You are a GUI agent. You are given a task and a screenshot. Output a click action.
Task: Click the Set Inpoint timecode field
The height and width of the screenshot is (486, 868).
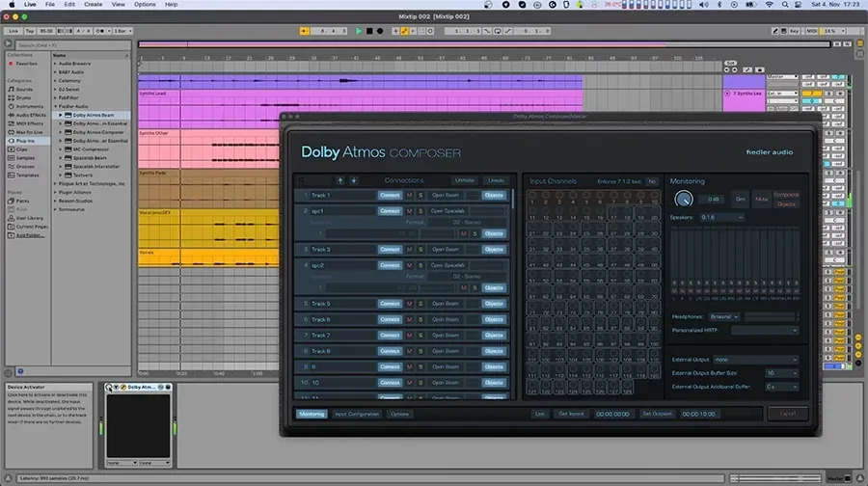click(612, 414)
